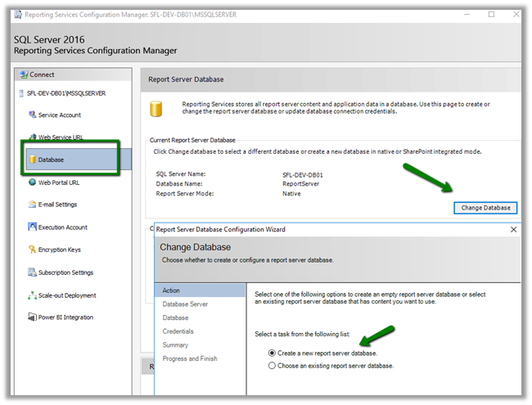Open the Summary wizard step
Viewport: 532px width, 405px height.
[175, 345]
